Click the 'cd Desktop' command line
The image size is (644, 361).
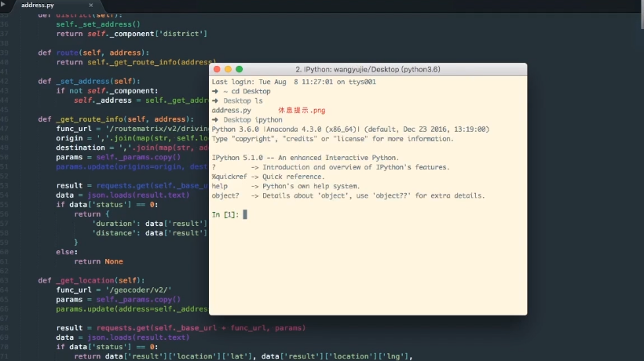241,91
